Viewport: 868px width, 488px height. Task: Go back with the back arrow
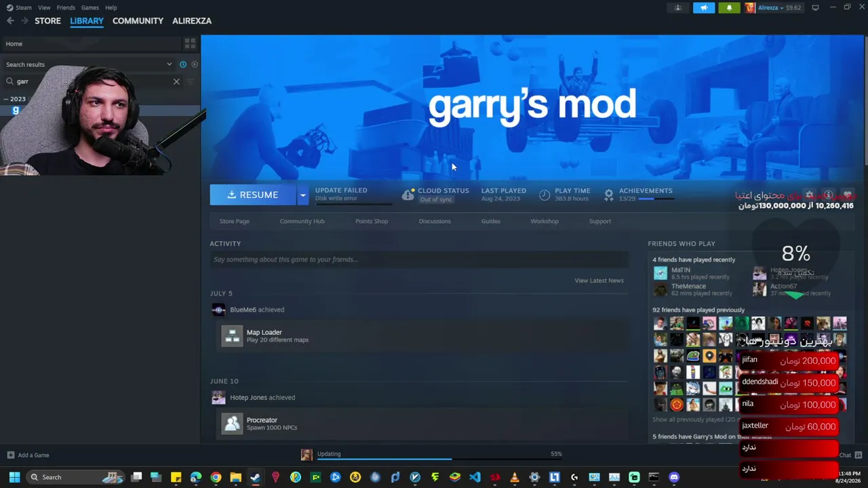(10, 21)
